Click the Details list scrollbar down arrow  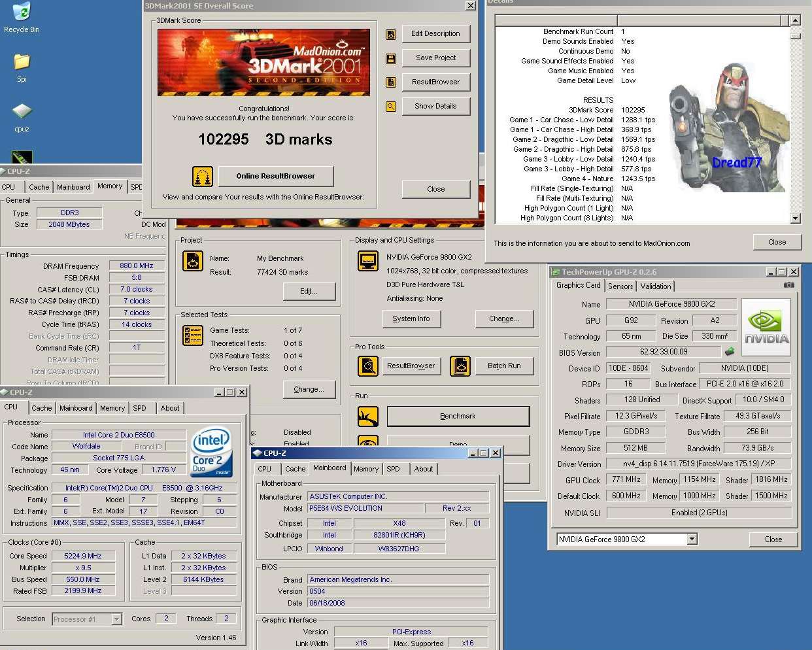point(796,218)
